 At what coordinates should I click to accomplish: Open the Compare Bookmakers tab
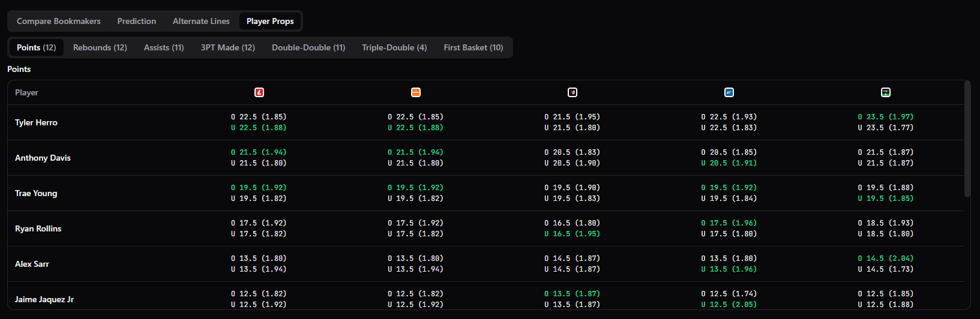coord(59,21)
